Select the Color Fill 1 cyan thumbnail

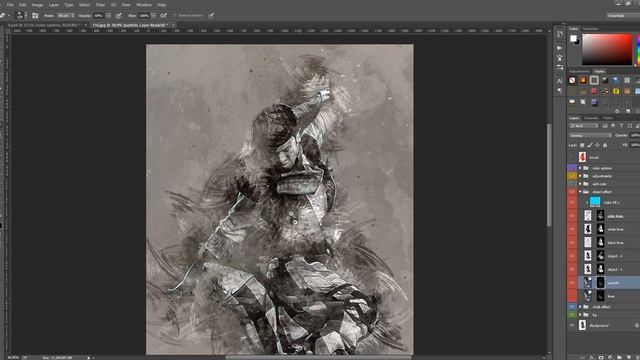pos(595,201)
